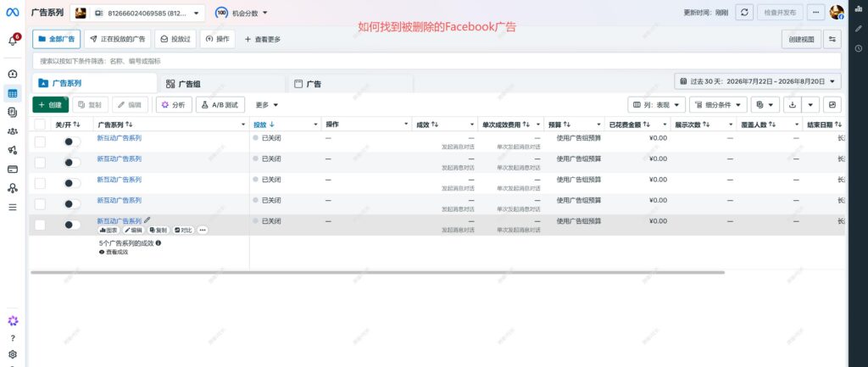
Task: Click 查看更多 to add more views
Action: 263,39
